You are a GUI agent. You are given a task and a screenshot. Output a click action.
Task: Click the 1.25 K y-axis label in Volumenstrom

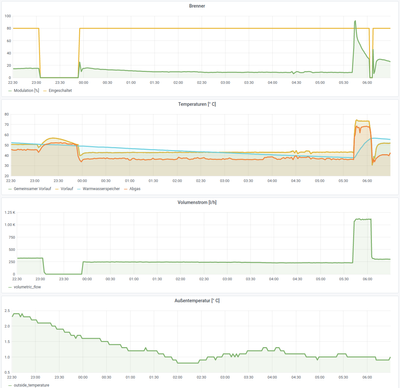pos(9,212)
